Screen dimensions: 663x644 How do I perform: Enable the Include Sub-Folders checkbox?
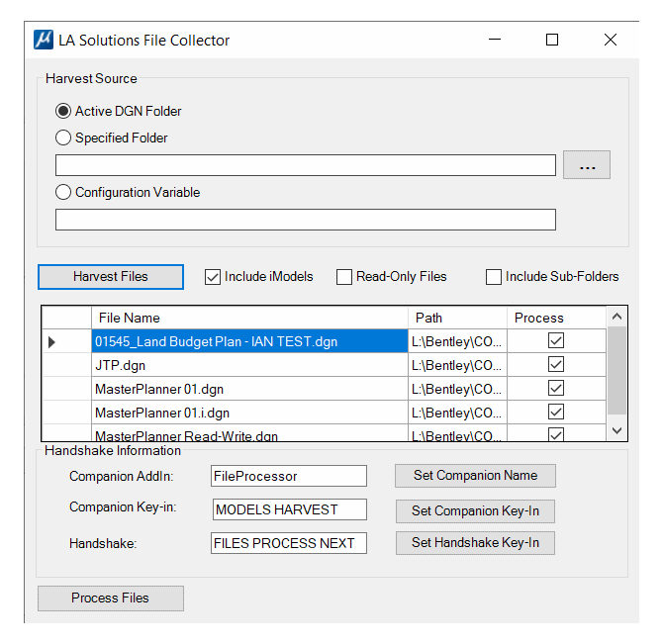[494, 277]
